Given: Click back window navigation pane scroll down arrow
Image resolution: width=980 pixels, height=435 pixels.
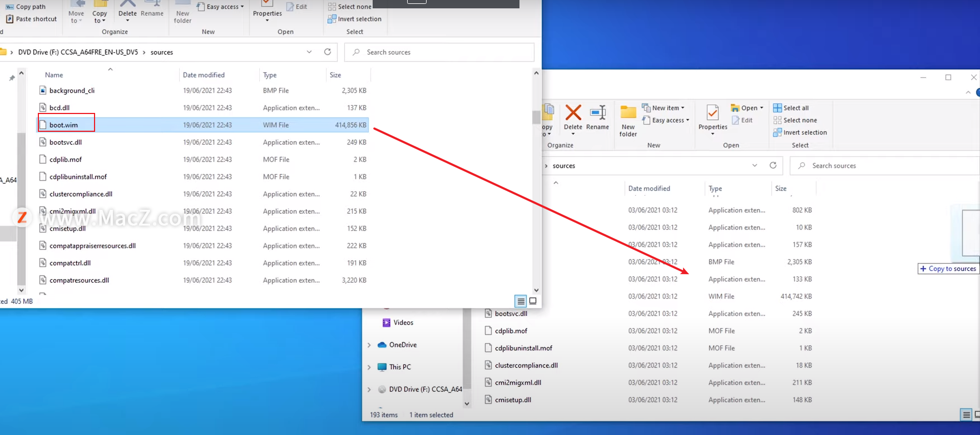Looking at the screenshot, I should (x=467, y=404).
